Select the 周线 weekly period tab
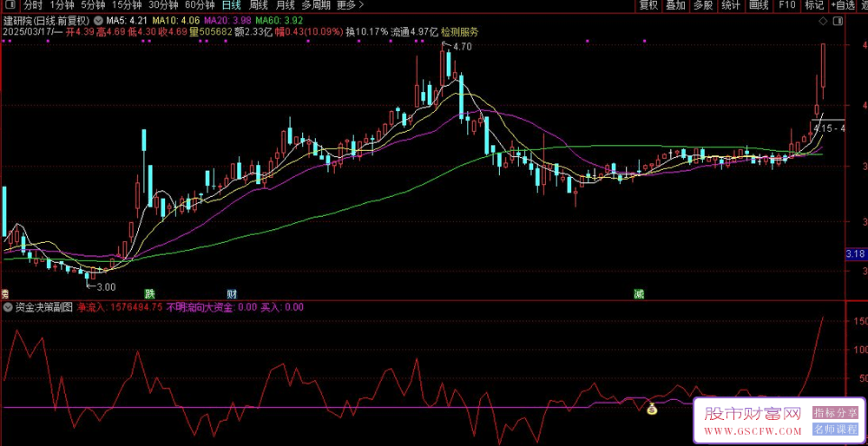Image resolution: width=868 pixels, height=446 pixels. click(259, 5)
